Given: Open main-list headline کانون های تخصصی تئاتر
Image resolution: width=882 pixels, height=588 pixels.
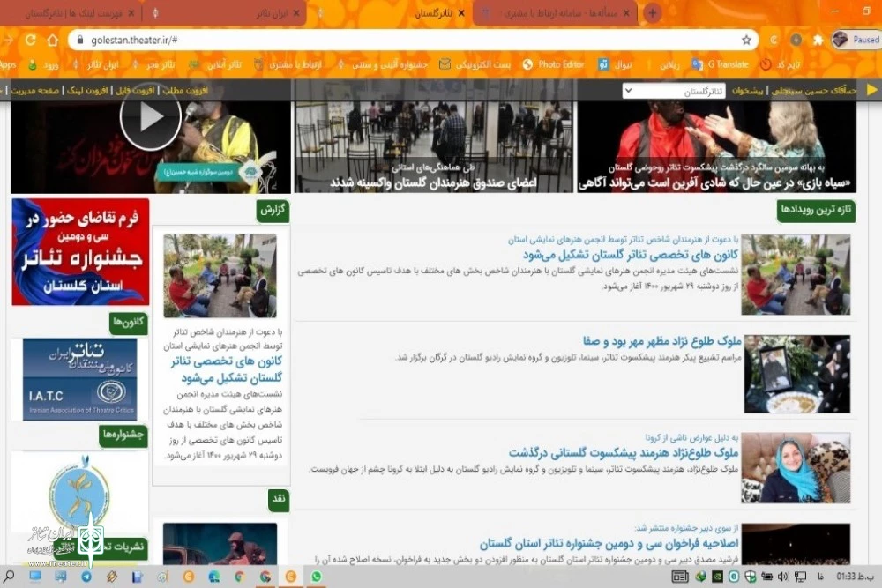Looking at the screenshot, I should (x=630, y=255).
